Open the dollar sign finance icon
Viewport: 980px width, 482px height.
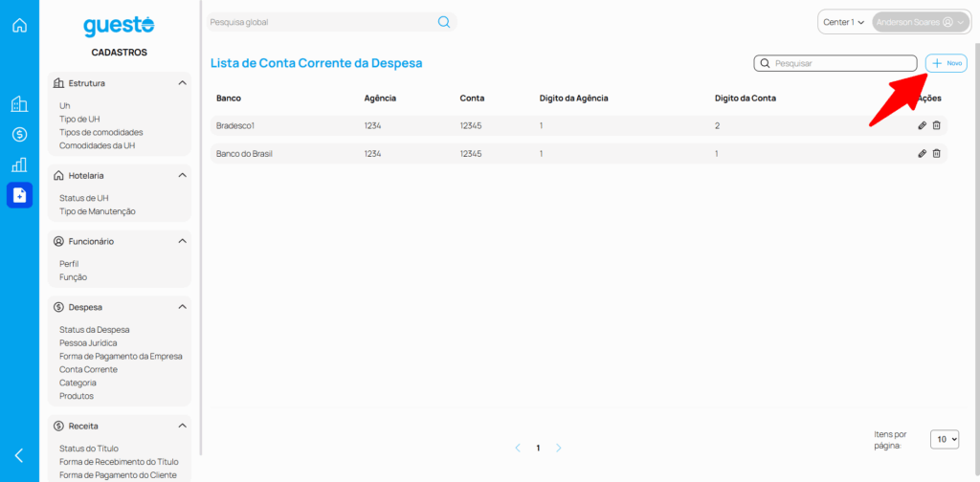(x=19, y=135)
